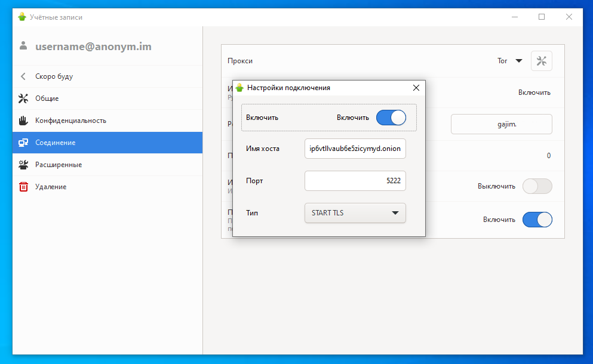Enable the Выключить toggle switch
Screen dimensions: 593x364
tap(537, 186)
